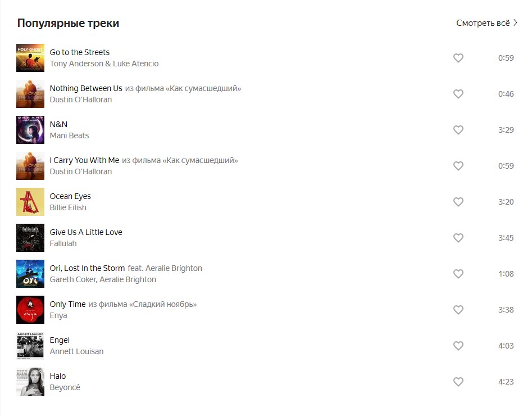Favorite the track I Carry You With Me
Viewport: 532px width, 416px height.
pos(458,166)
